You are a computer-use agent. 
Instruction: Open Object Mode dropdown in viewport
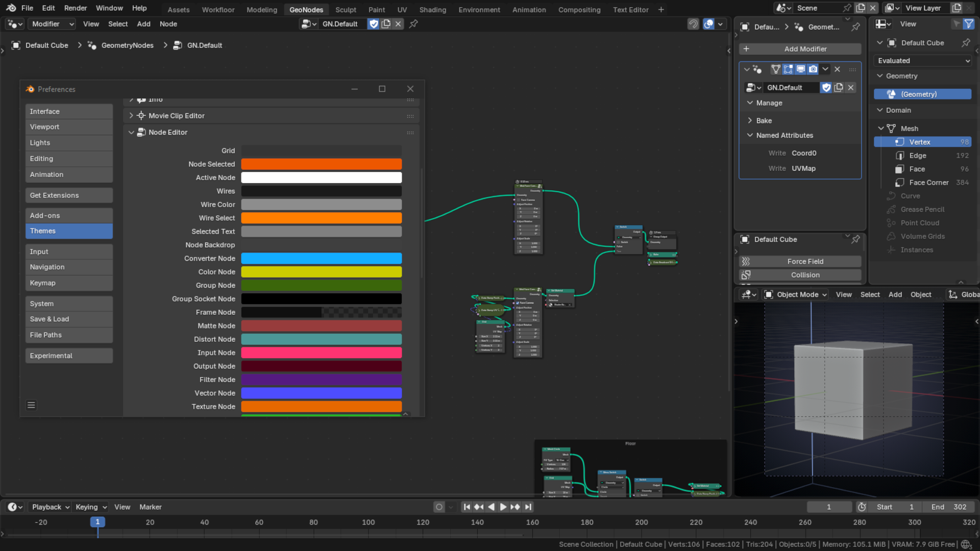coord(796,295)
